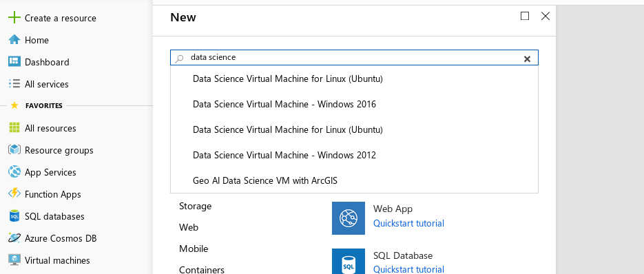This screenshot has height=274, width=644.
Task: Clear the search text with the X
Action: [528, 59]
